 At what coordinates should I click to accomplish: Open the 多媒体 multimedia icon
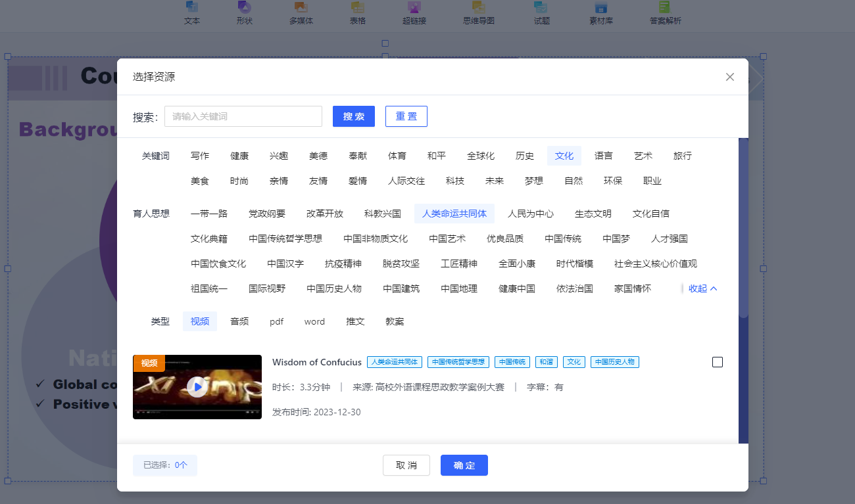(x=301, y=8)
